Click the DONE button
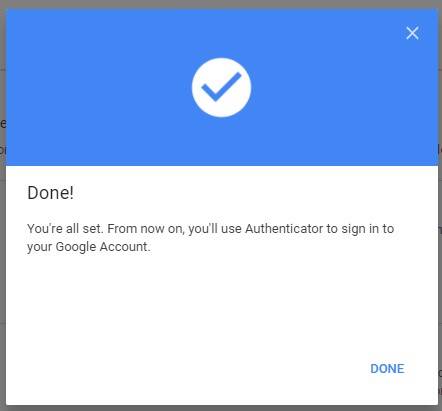 pyautogui.click(x=387, y=369)
